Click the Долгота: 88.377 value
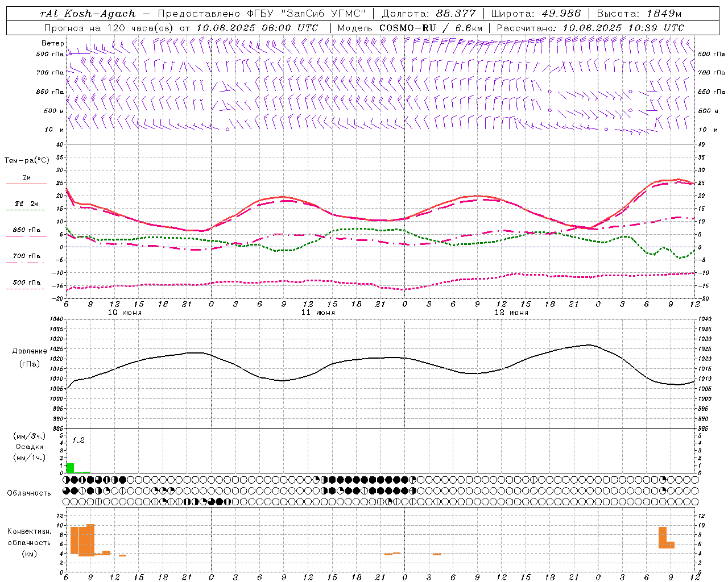This screenshot has width=728, height=582. pyautogui.click(x=429, y=14)
